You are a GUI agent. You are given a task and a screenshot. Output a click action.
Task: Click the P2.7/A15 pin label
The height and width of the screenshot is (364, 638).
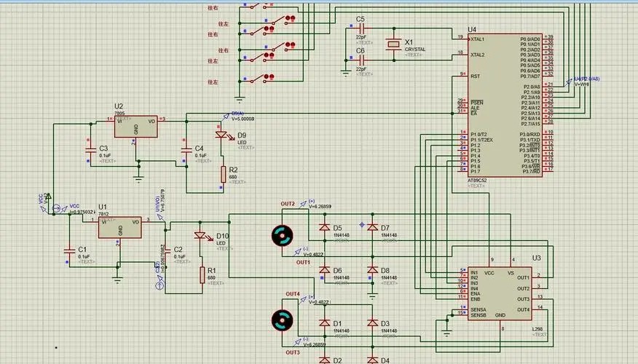click(531, 124)
